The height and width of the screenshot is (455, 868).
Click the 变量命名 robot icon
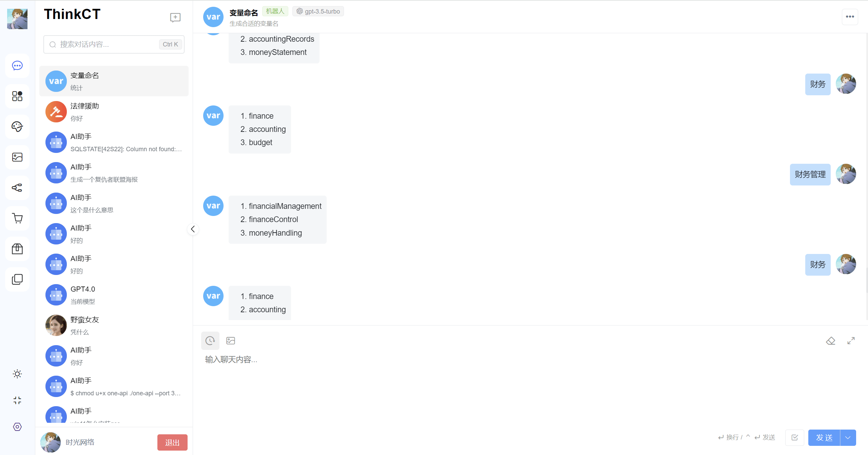(55, 80)
